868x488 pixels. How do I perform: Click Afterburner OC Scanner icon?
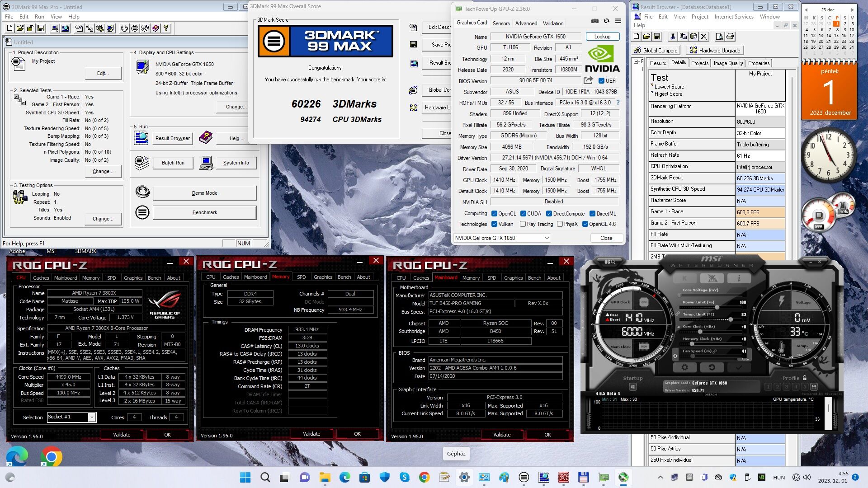point(610,262)
